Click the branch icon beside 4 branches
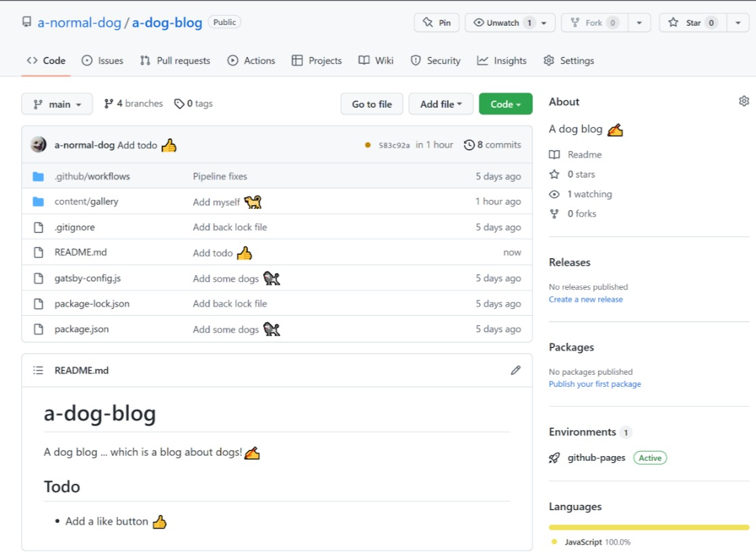The image size is (756, 559). coord(108,104)
